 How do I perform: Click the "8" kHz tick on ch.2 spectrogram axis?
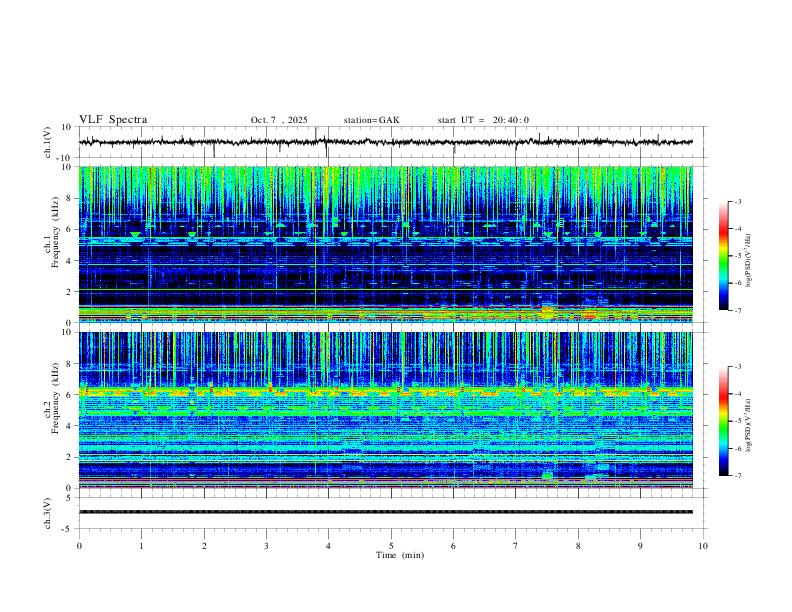[x=70, y=364]
